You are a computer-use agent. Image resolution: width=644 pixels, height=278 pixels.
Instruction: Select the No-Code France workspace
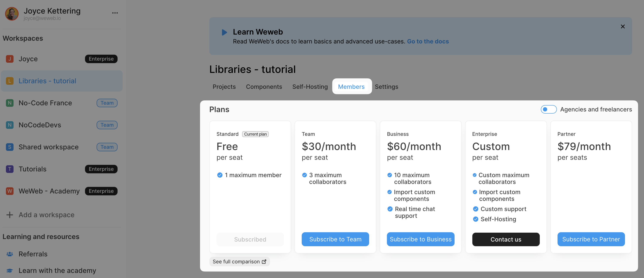[x=45, y=103]
